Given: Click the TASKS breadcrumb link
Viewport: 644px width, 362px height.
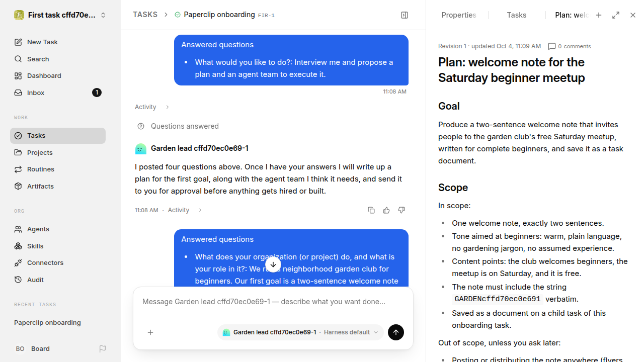Looking at the screenshot, I should [145, 15].
